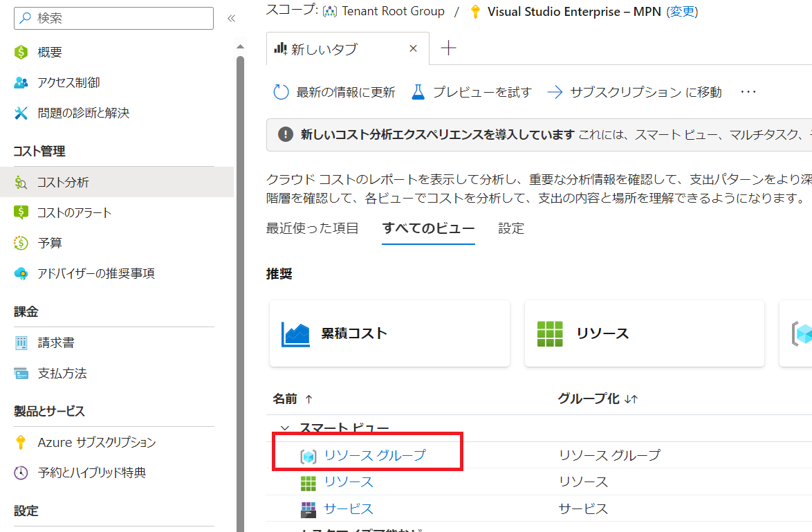Collapse the スマート ビュー group
Screen dimensions: 812x532
pyautogui.click(x=286, y=428)
